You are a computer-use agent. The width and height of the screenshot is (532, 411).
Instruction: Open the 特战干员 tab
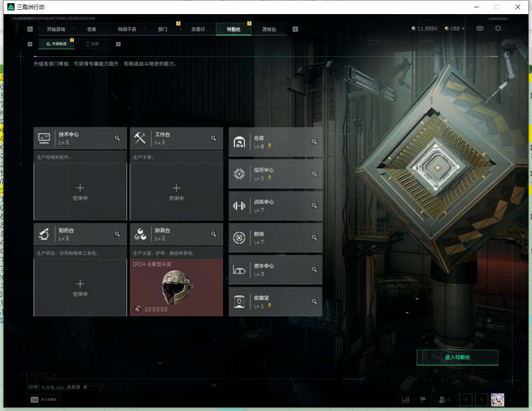[x=127, y=29]
